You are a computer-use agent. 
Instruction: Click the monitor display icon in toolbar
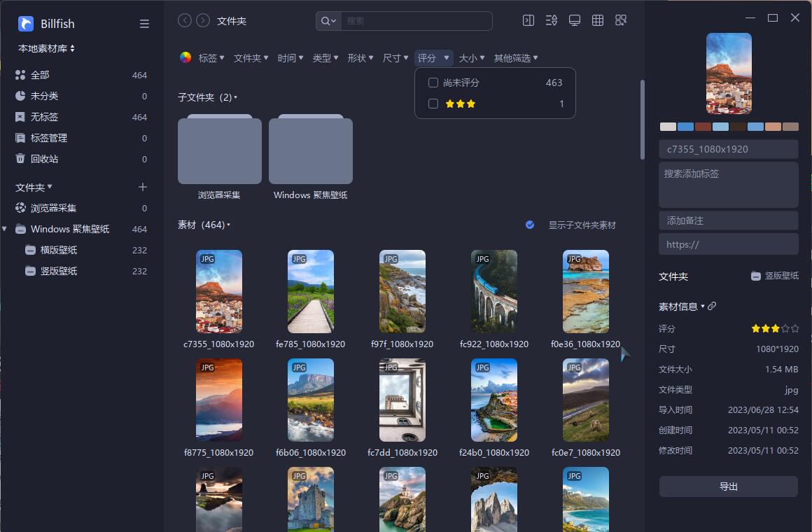tap(575, 21)
